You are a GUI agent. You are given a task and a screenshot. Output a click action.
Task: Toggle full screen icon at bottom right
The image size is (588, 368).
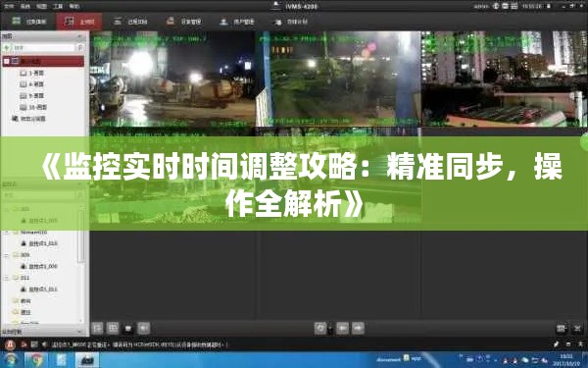click(577, 329)
